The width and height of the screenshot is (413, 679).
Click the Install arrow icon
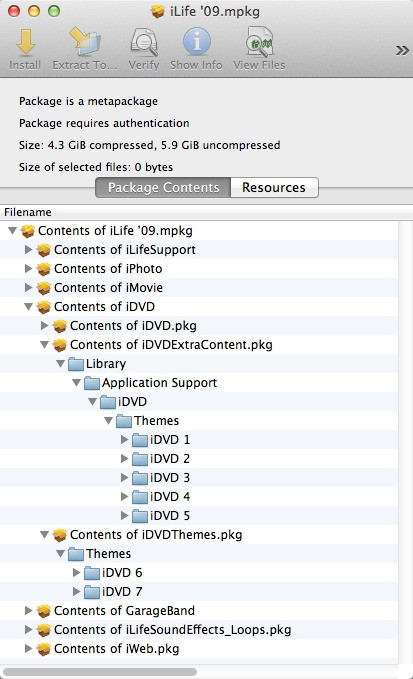tap(25, 42)
